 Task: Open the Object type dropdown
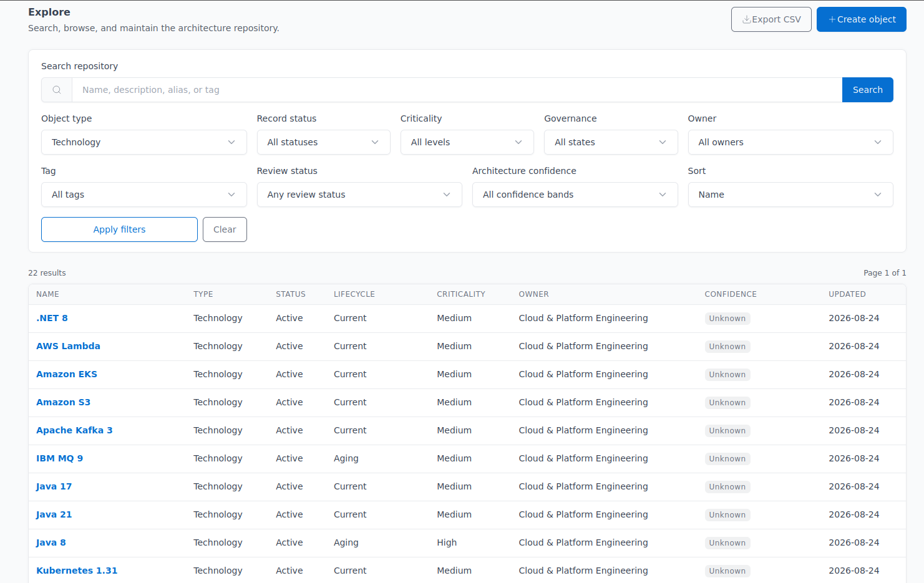click(x=144, y=142)
